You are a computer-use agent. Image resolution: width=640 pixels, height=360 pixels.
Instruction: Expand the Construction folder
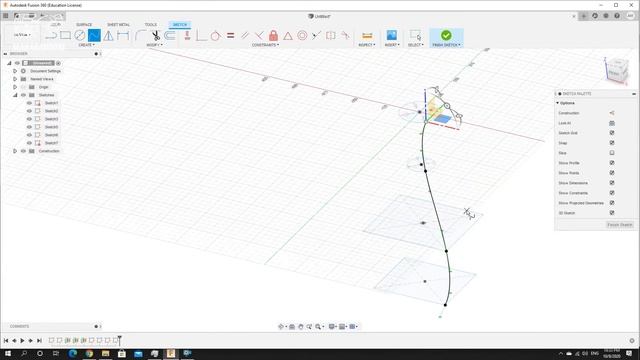15,151
